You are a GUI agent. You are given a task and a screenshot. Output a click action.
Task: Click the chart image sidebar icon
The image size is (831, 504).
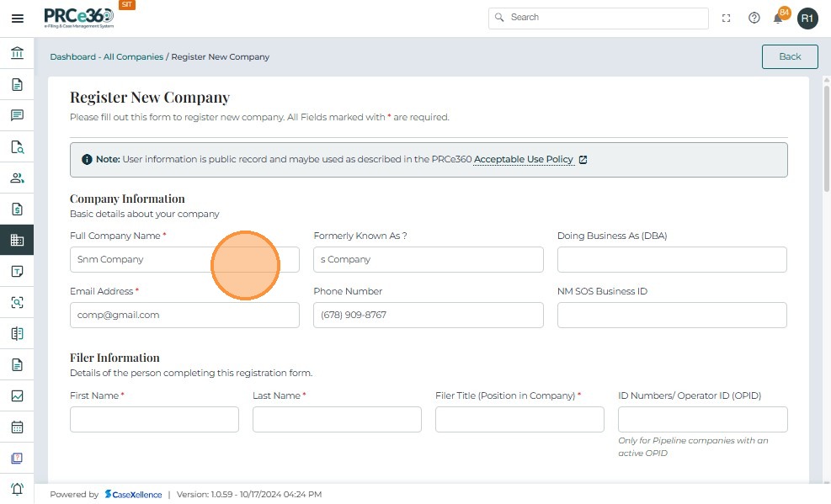pos(17,395)
